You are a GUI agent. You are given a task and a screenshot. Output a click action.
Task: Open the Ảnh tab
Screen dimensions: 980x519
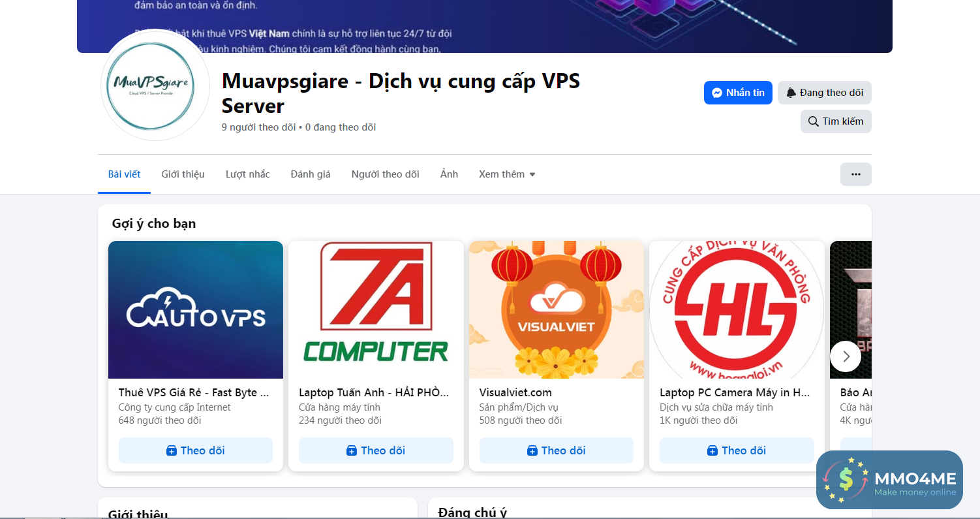tap(449, 174)
